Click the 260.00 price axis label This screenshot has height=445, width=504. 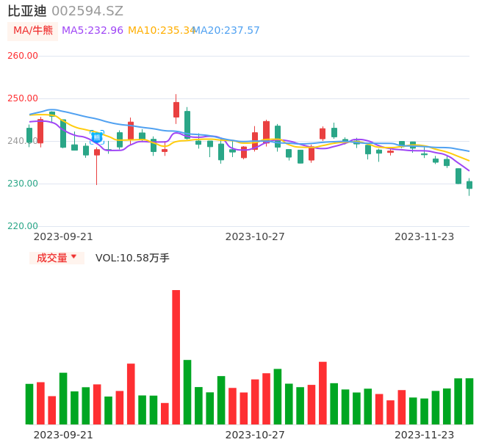(23, 56)
